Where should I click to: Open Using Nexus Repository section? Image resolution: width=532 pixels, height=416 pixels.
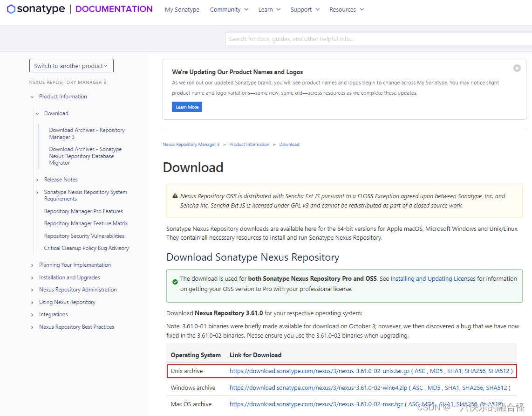pos(67,302)
